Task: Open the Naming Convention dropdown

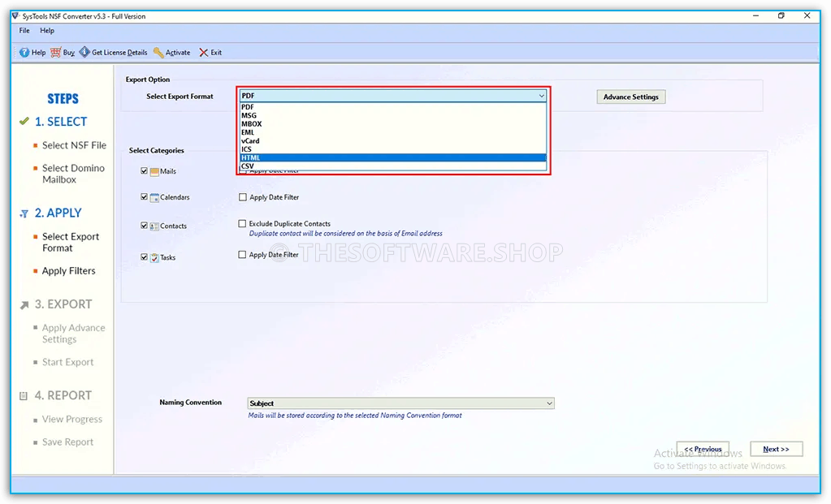Action: [400, 403]
